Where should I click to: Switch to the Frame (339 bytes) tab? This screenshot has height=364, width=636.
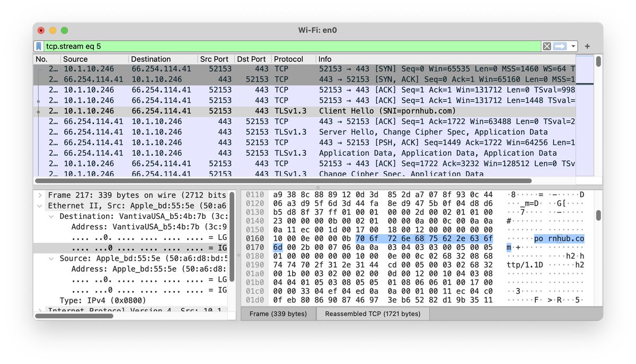[x=278, y=314]
